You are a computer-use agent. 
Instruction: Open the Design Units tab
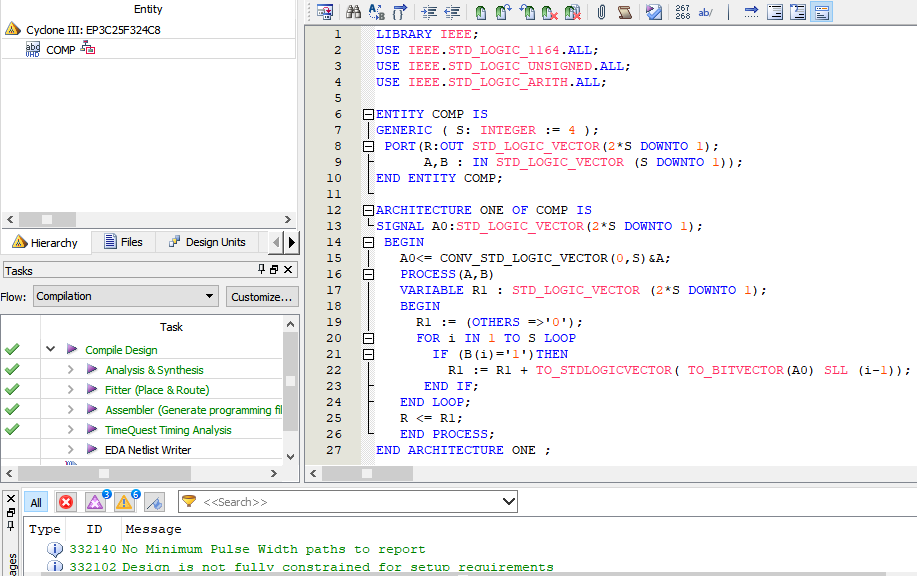[207, 242]
